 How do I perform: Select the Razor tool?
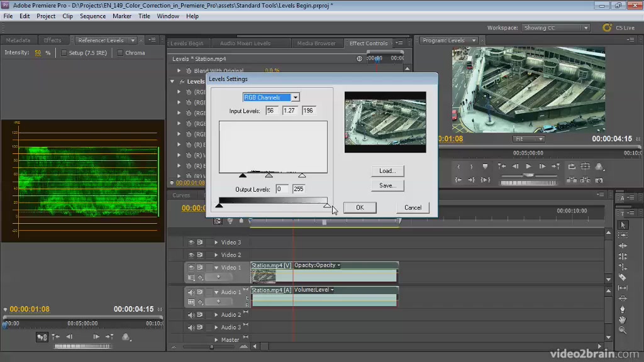(623, 277)
